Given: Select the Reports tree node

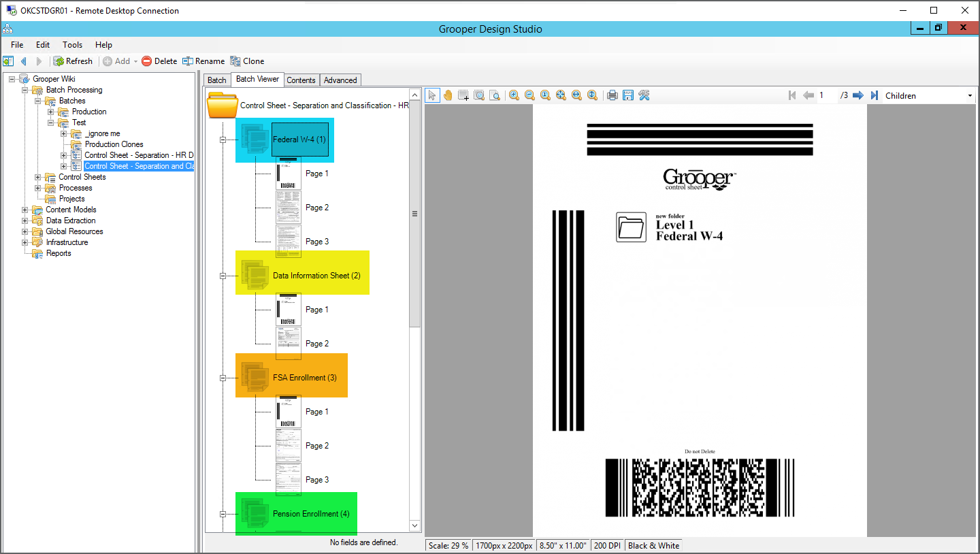Looking at the screenshot, I should pos(59,253).
